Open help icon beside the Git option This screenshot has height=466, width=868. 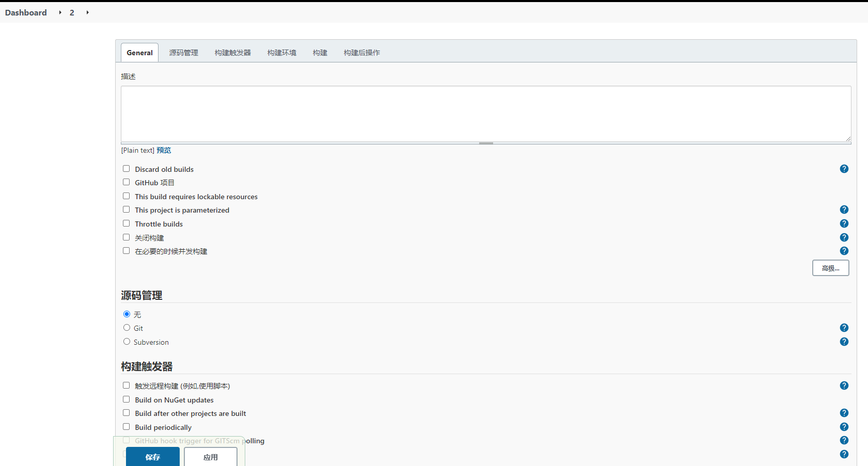pos(844,328)
